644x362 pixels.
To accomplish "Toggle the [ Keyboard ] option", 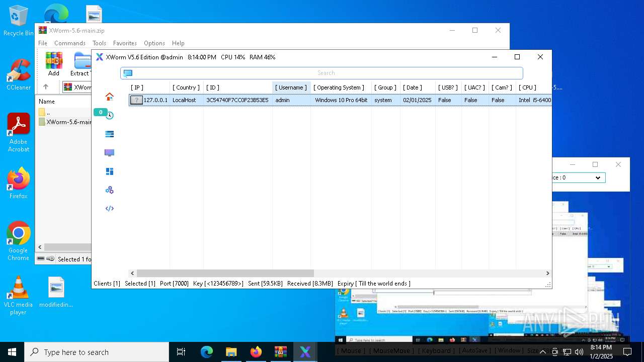I will tap(436, 350).
